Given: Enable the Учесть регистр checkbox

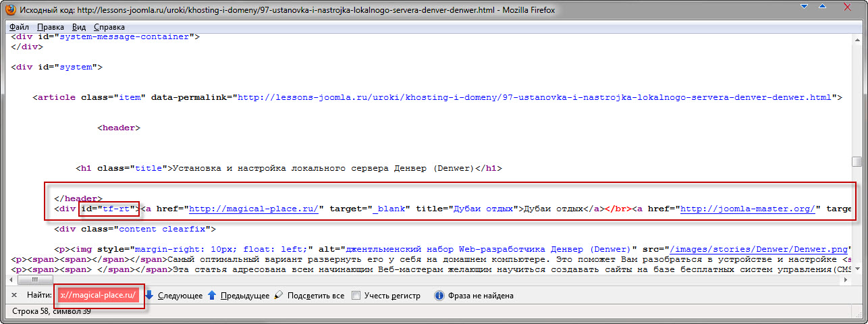Looking at the screenshot, I should [356, 296].
